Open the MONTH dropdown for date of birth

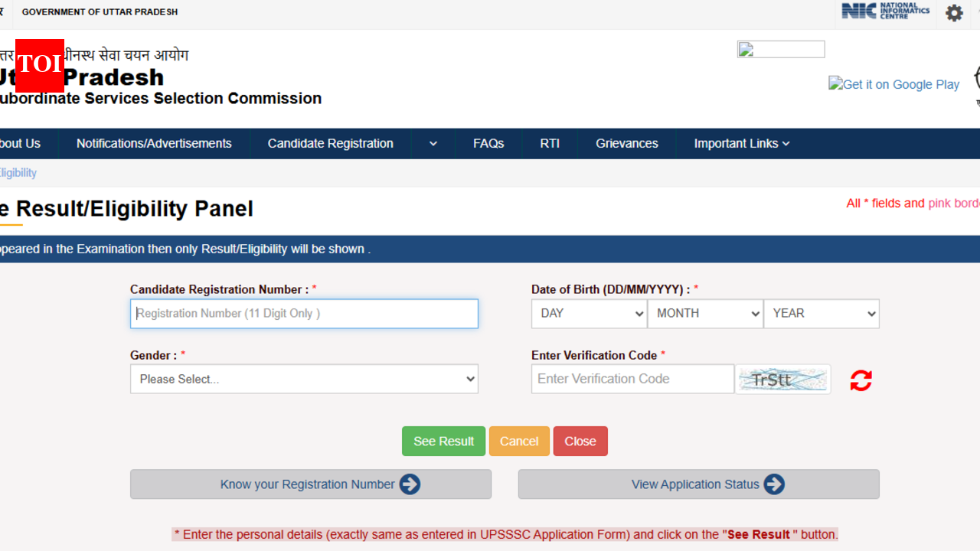pos(705,314)
